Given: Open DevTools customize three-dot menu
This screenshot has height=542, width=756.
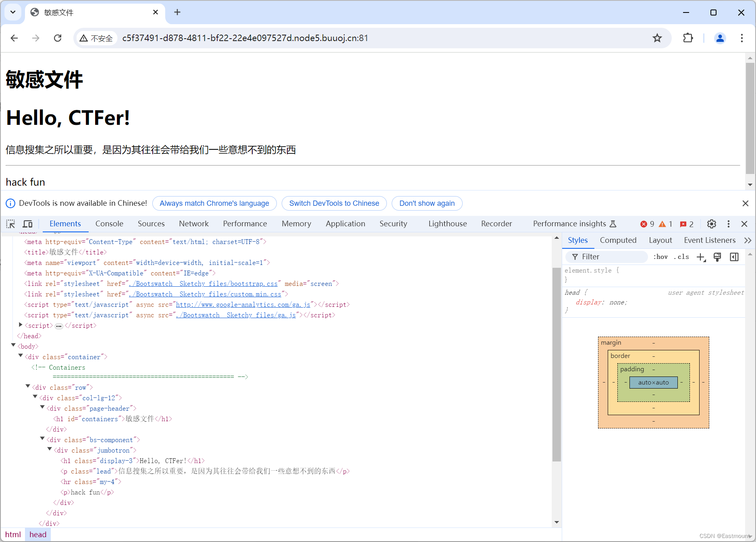Looking at the screenshot, I should click(728, 224).
